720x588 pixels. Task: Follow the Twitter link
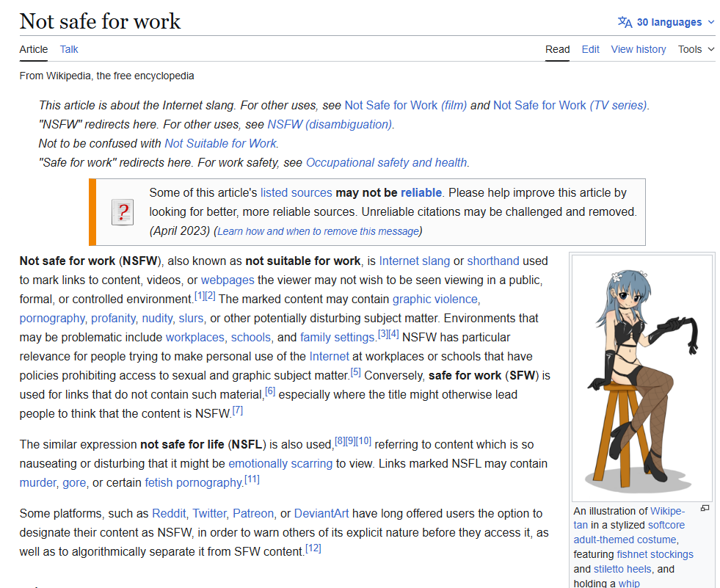209,514
